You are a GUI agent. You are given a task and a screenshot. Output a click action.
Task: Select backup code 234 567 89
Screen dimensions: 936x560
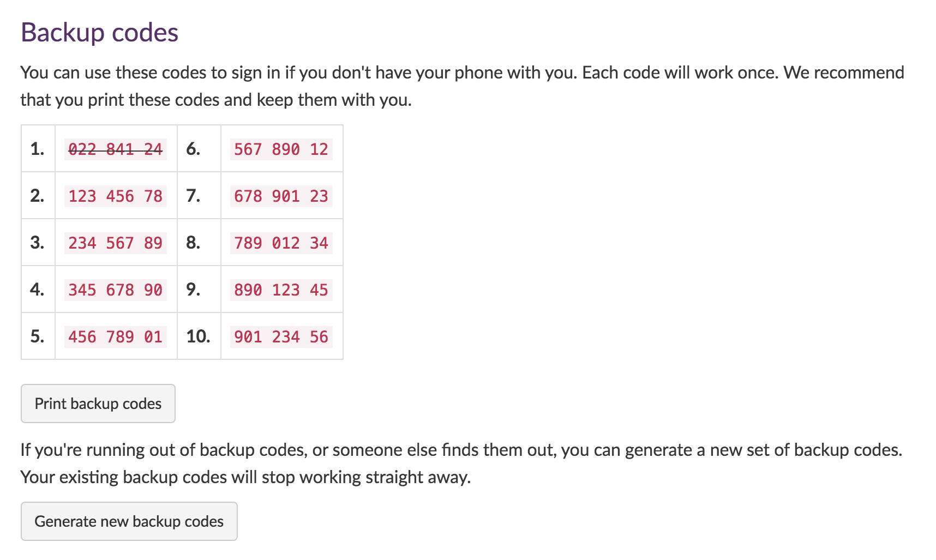(x=115, y=243)
